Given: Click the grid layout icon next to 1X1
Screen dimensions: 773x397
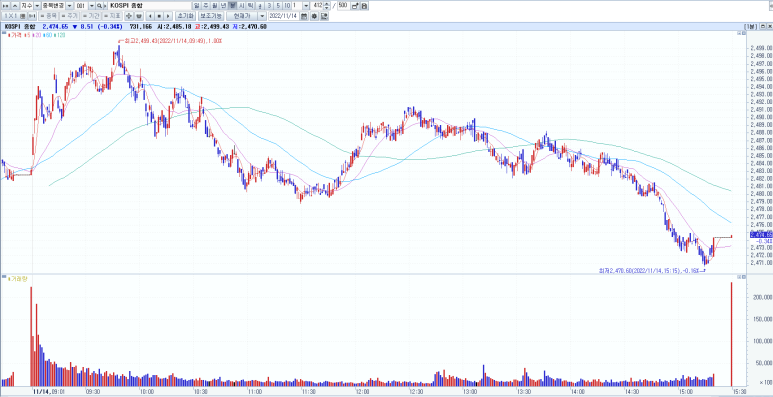Looking at the screenshot, I should 23,16.
